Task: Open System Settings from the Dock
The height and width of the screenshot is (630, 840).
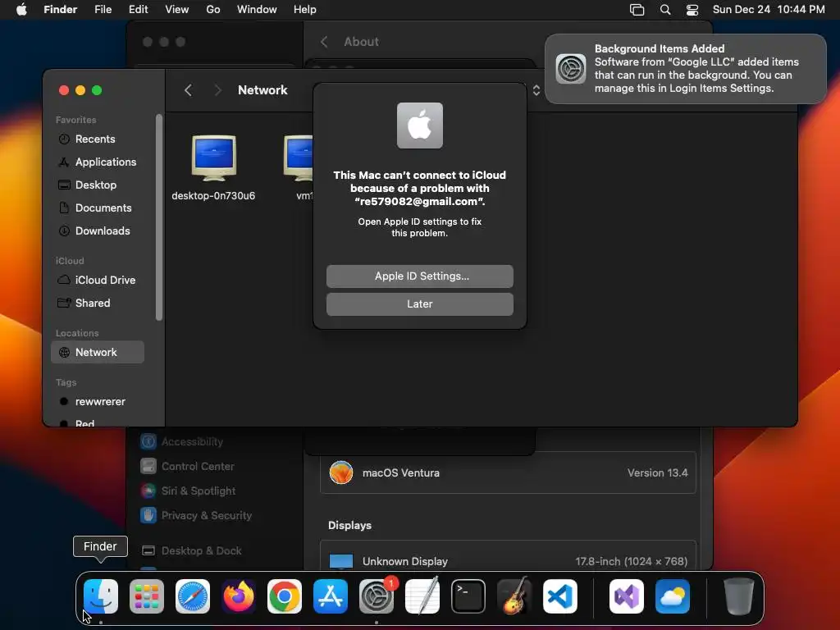Action: click(377, 596)
